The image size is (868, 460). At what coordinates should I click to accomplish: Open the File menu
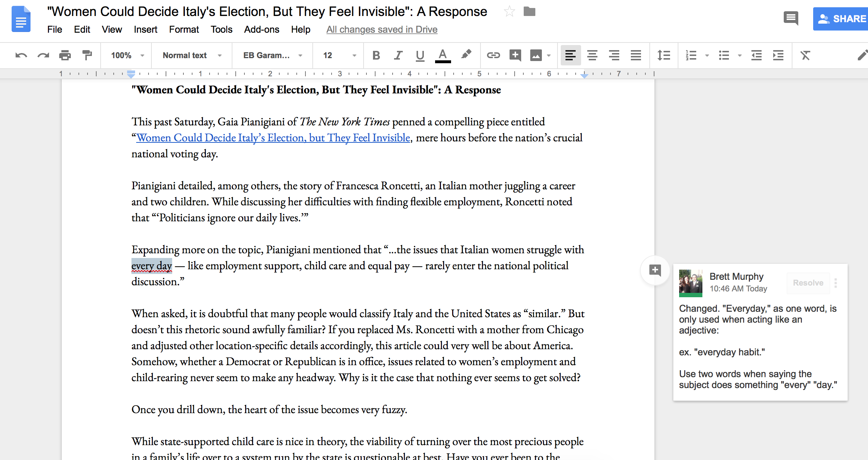(54, 29)
